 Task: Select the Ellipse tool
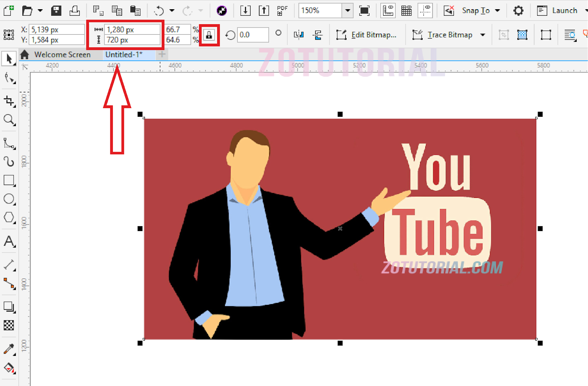pos(9,199)
